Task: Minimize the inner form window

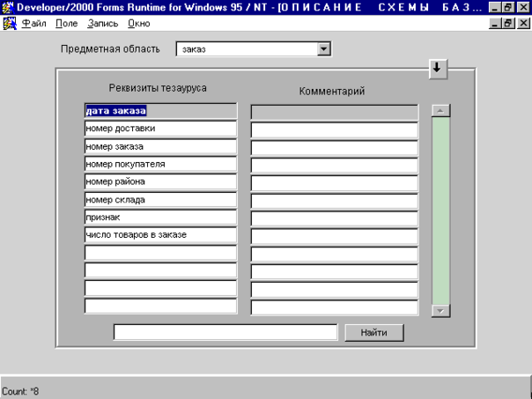Action: tap(495, 24)
